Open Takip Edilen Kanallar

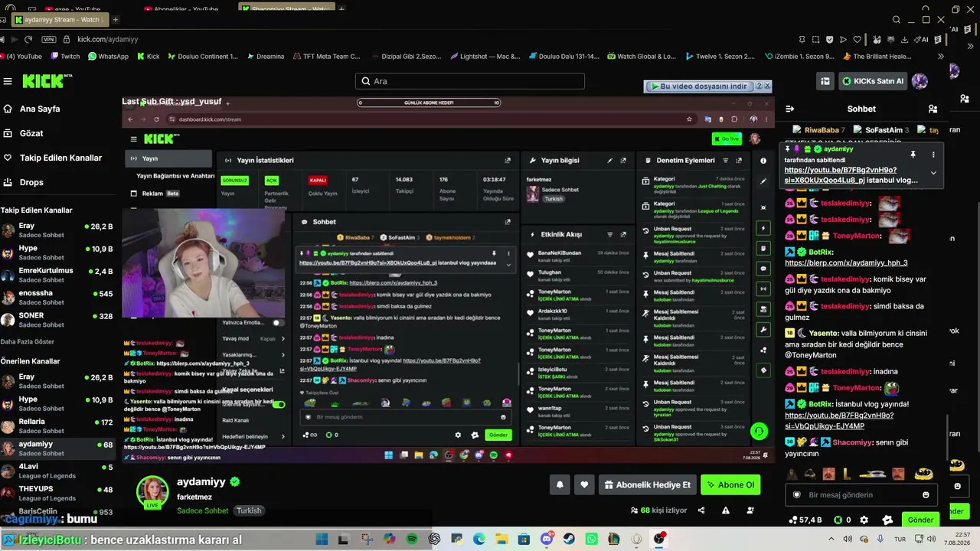[x=60, y=158]
